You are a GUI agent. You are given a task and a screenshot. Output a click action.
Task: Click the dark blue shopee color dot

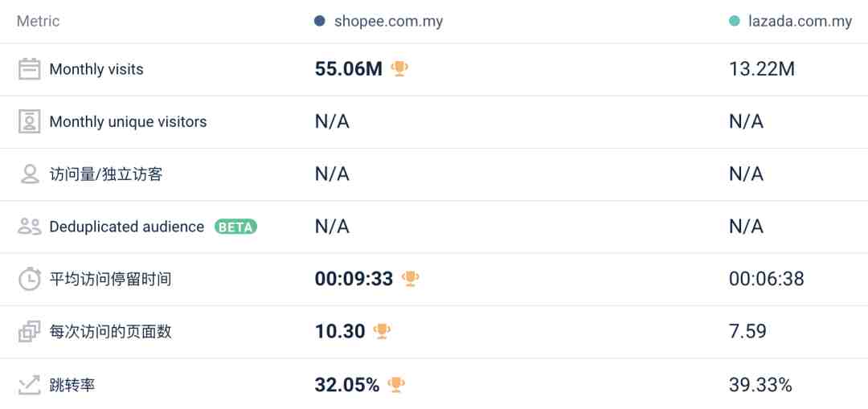(319, 22)
